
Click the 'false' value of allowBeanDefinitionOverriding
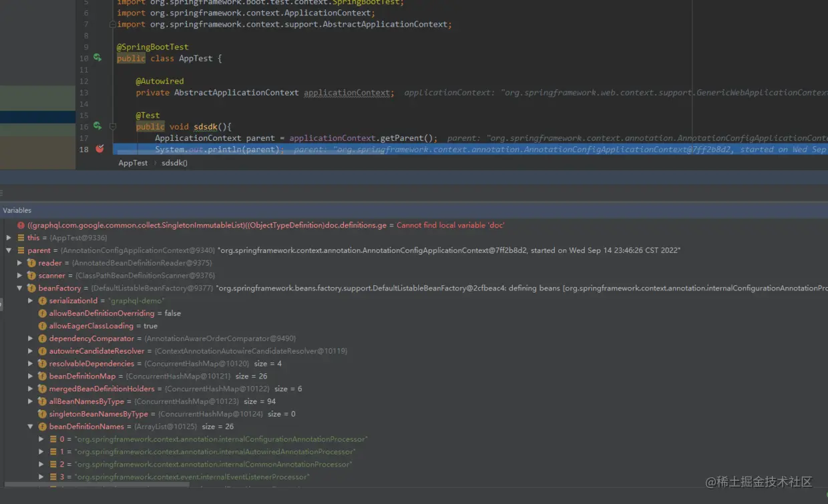(172, 313)
